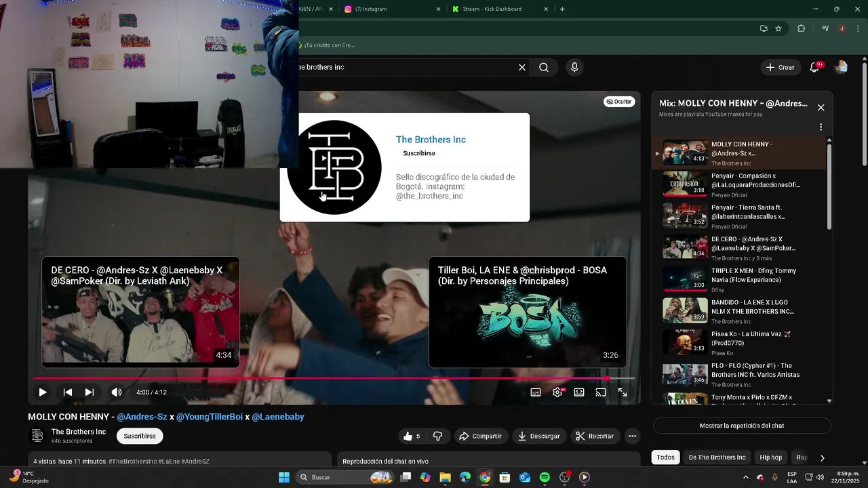This screenshot has width=868, height=488.
Task: Select PLO - PLO (Cypher #1) playlist item
Action: tap(739, 374)
